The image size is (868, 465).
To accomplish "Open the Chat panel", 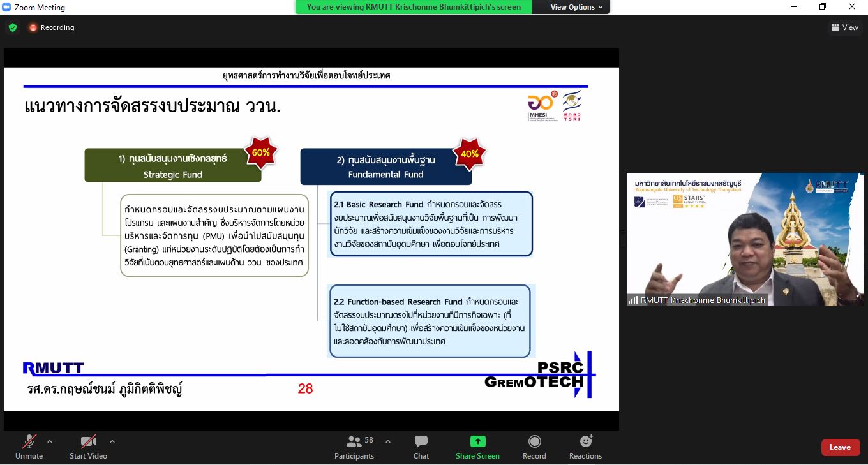I will tap(421, 447).
